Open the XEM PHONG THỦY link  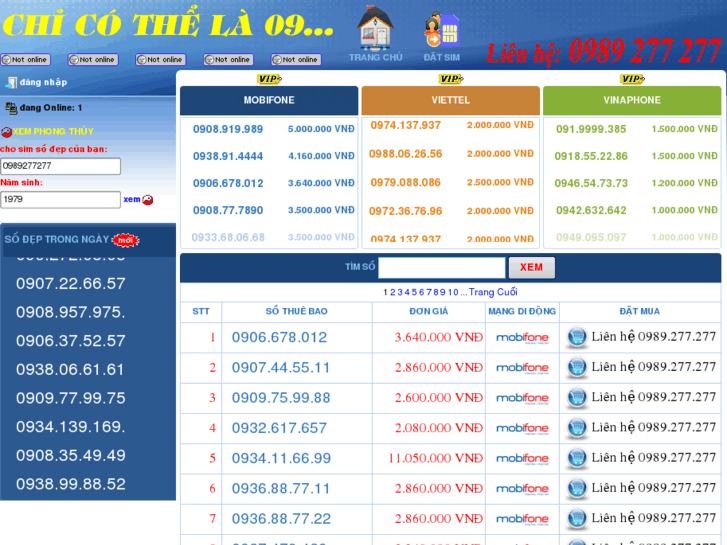pyautogui.click(x=53, y=132)
